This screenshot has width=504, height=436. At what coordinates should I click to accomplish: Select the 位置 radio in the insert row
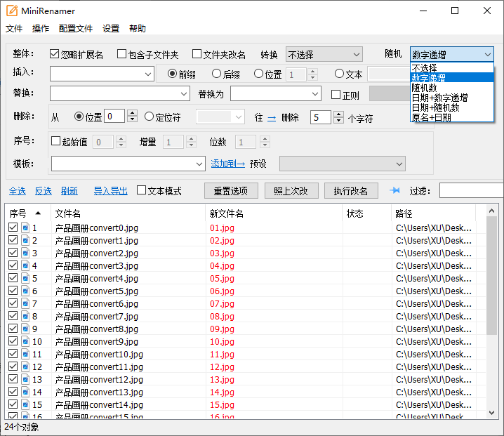pyautogui.click(x=258, y=74)
